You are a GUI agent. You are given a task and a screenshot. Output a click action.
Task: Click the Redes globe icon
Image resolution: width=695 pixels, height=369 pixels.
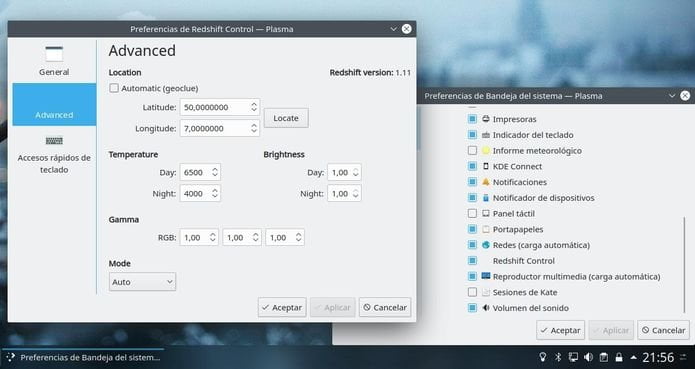pos(486,245)
